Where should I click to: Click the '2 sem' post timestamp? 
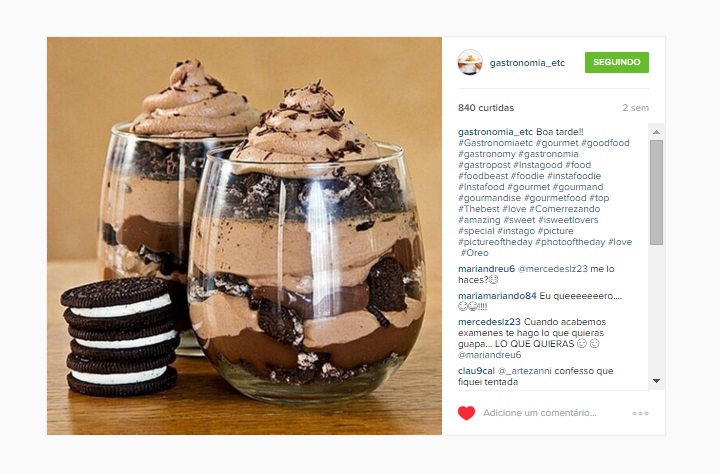636,108
